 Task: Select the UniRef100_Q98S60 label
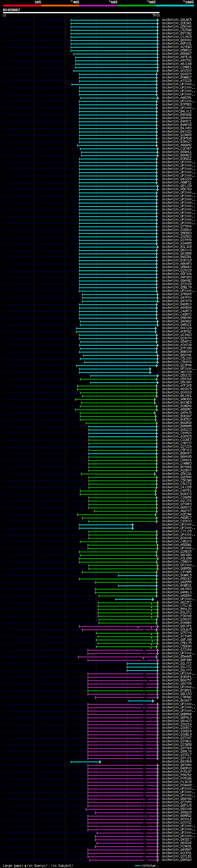pyautogui.click(x=177, y=860)
